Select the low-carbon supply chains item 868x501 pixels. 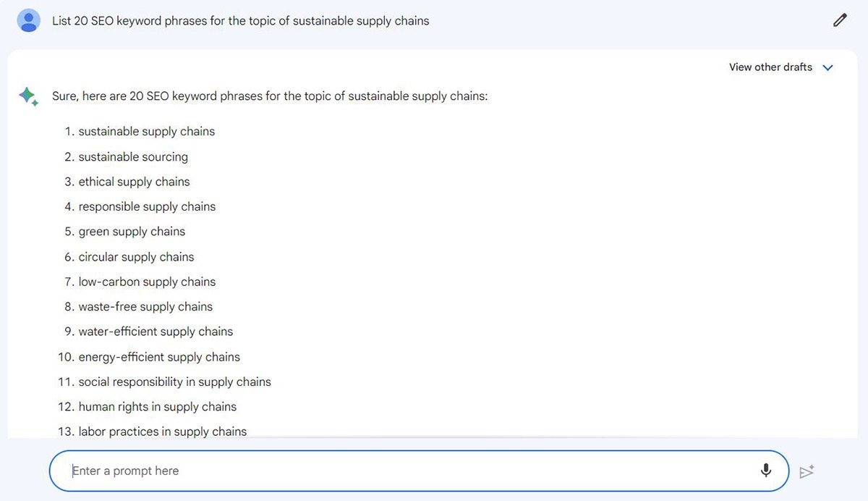(147, 282)
